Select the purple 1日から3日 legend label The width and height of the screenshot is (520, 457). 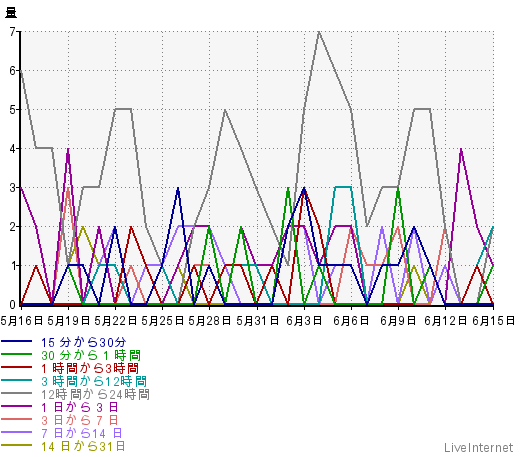click(x=80, y=407)
